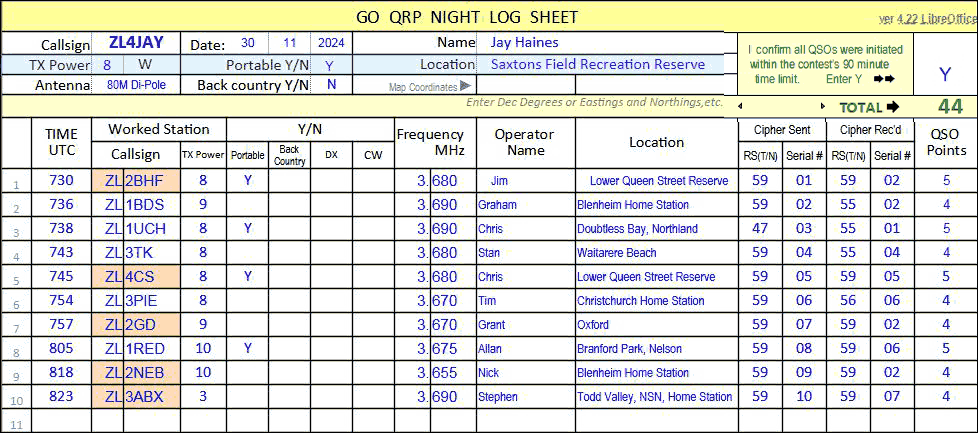Select callsign cell 3ABX
This screenshot has height=433, width=978.
[x=152, y=396]
